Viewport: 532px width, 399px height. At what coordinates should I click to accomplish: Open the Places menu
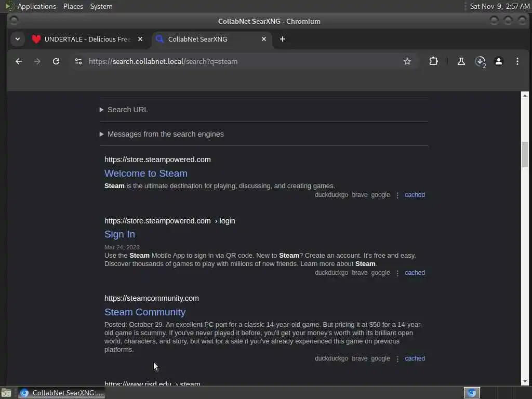pyautogui.click(x=73, y=6)
